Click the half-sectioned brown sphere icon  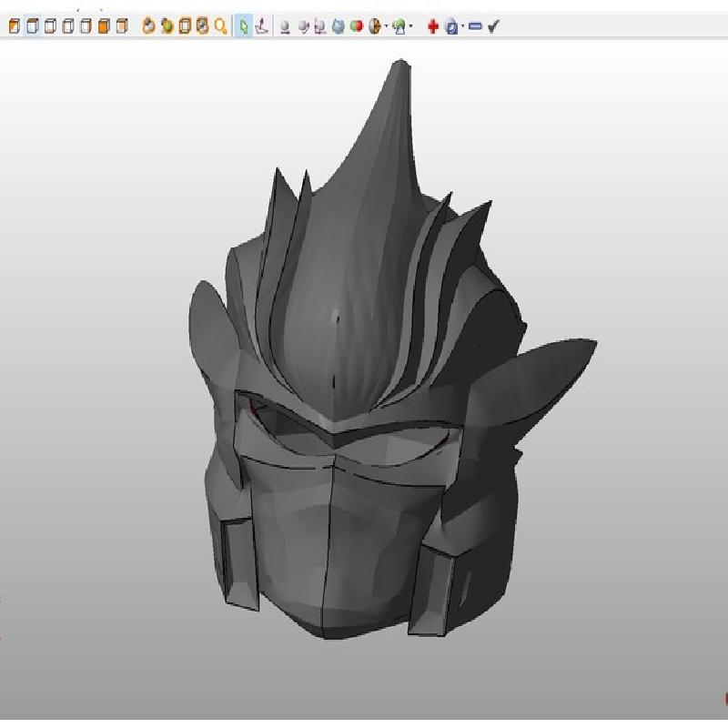[374, 26]
